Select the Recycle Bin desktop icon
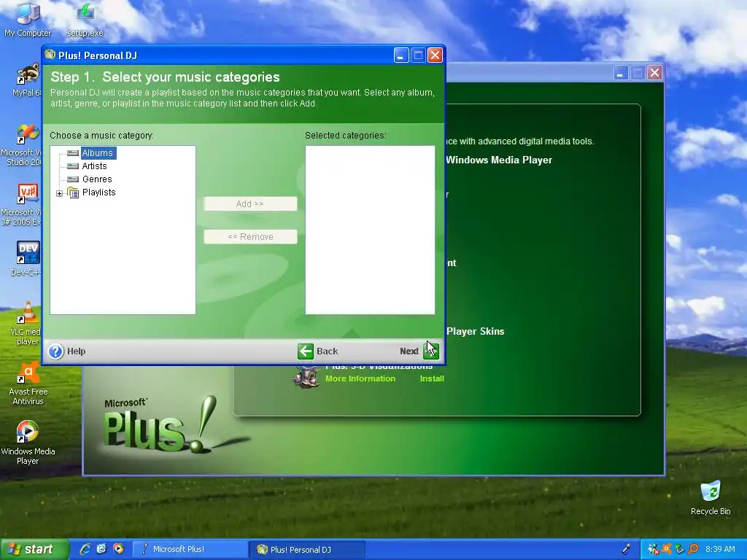Screen dimensions: 747x560 [x=711, y=497]
